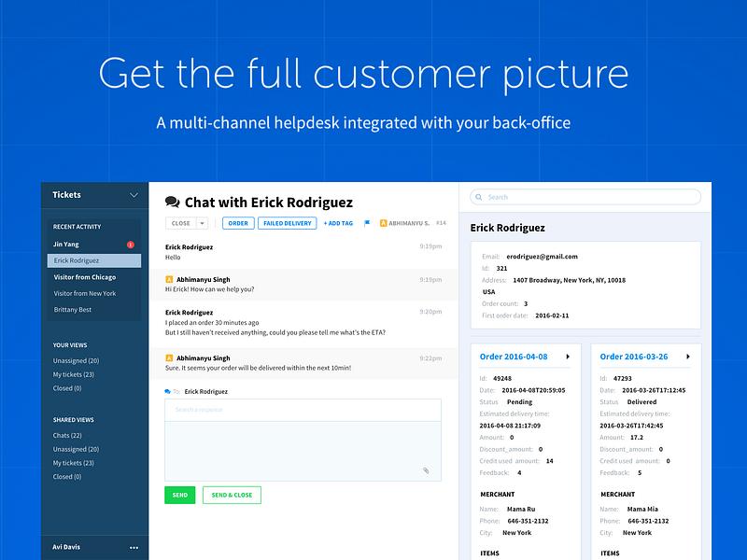Click the First order date 2016-02-11
The image size is (747, 560).
coord(552,315)
